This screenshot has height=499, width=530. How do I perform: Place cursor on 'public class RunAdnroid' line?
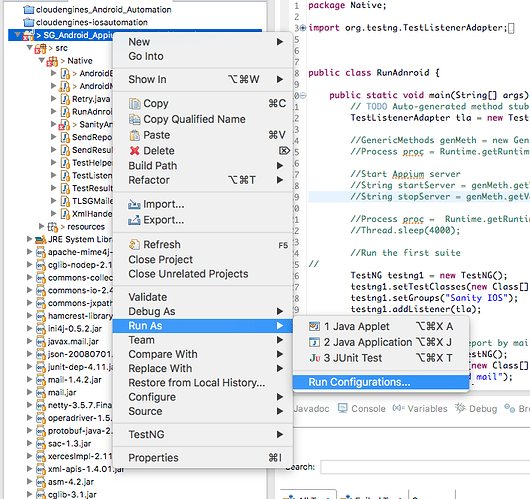click(374, 73)
